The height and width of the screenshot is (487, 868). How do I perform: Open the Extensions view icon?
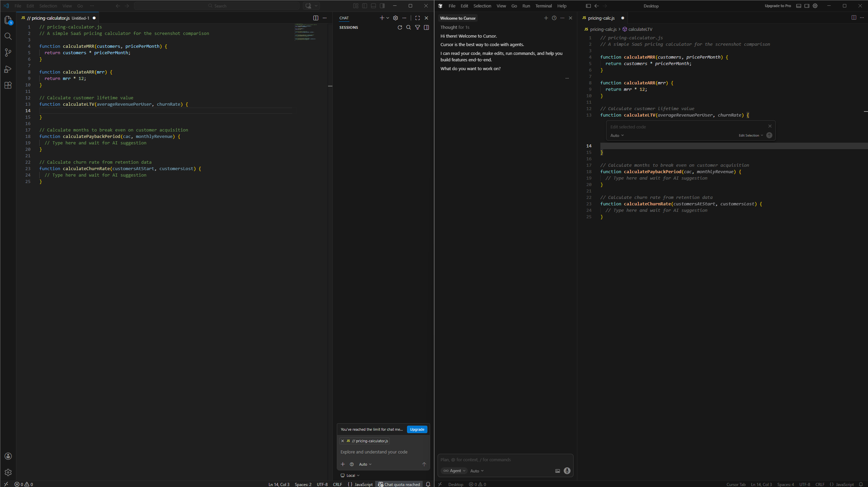pyautogui.click(x=8, y=85)
